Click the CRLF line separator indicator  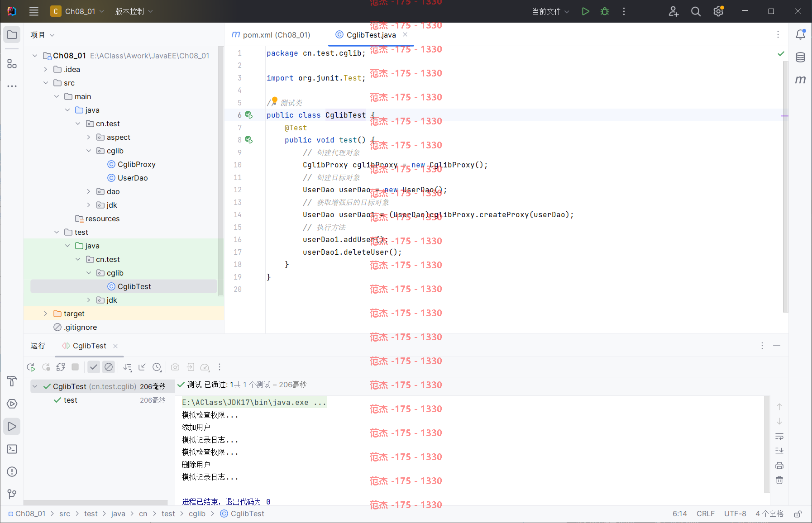(706, 513)
